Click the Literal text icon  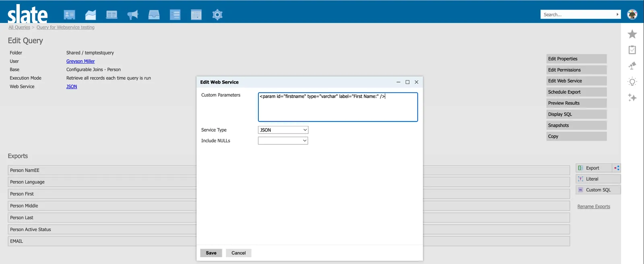[x=580, y=179]
